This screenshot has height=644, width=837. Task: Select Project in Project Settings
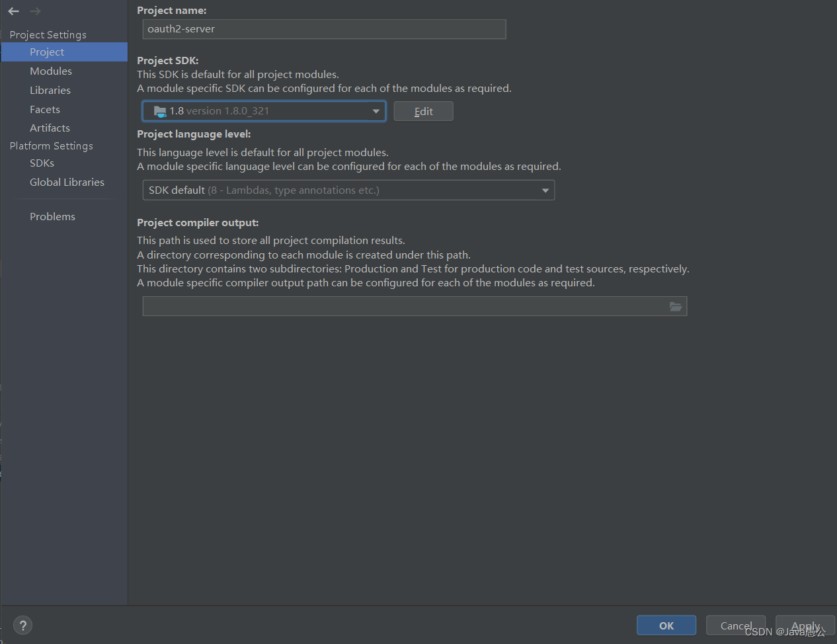pos(47,52)
